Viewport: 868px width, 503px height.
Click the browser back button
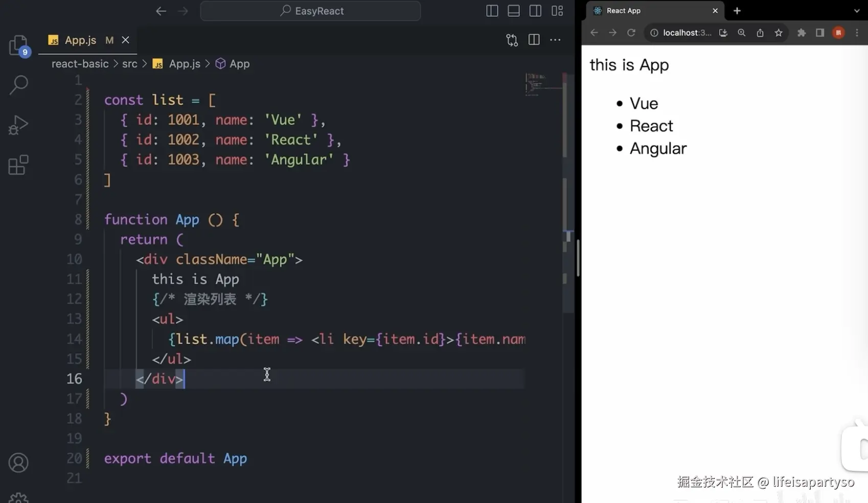click(x=594, y=33)
